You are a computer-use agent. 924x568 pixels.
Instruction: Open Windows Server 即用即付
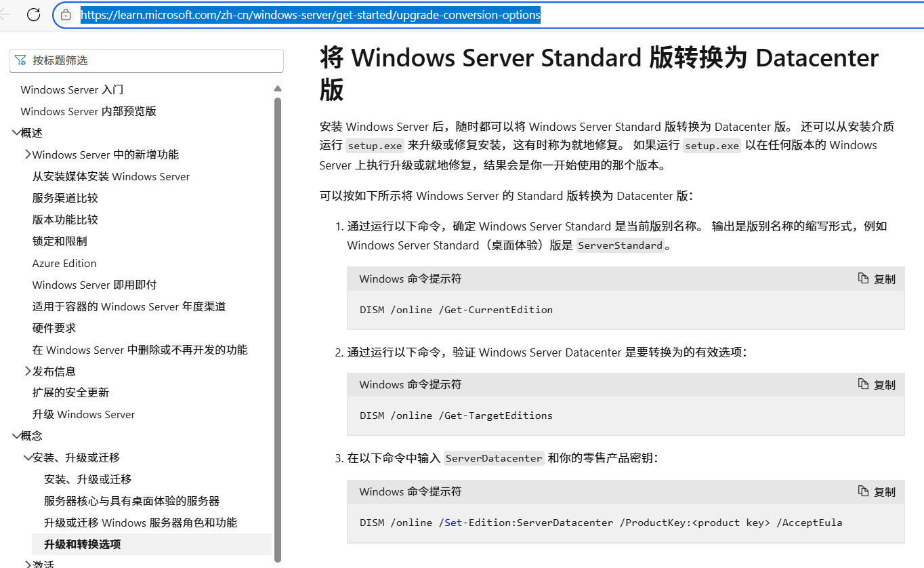point(94,285)
